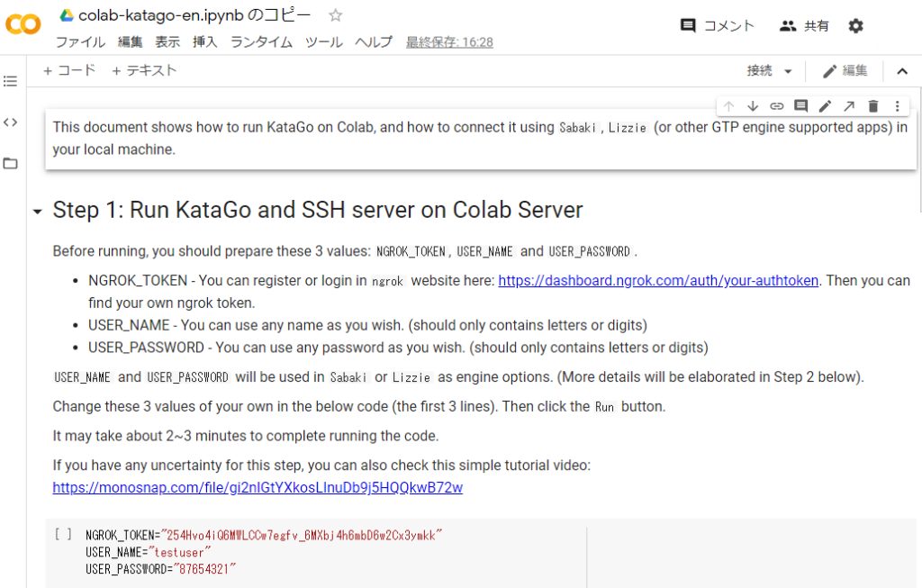Move cell down with the down arrow icon

753,106
